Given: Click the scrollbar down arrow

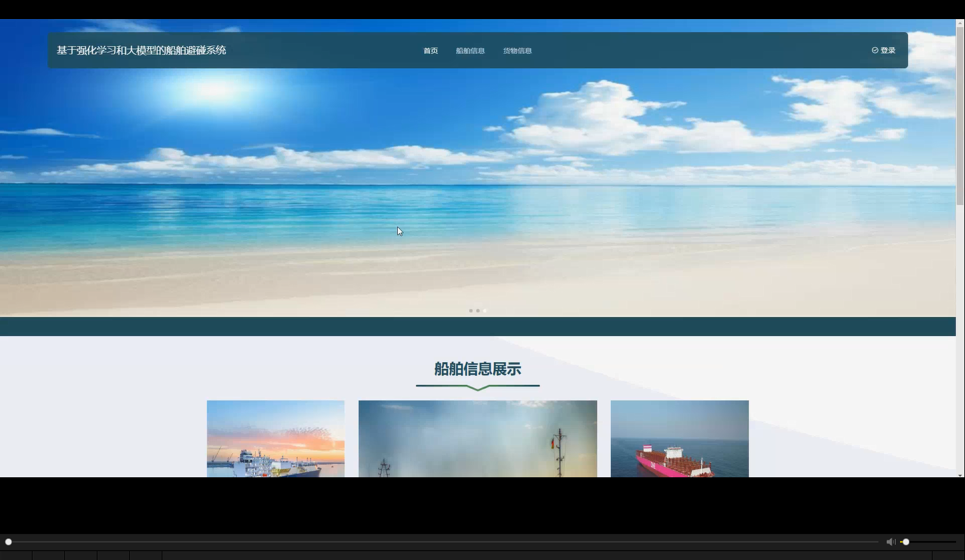Looking at the screenshot, I should click(960, 475).
